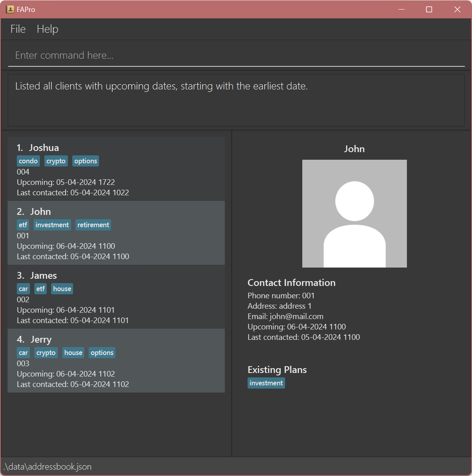Click the John name in detail panel

354,149
